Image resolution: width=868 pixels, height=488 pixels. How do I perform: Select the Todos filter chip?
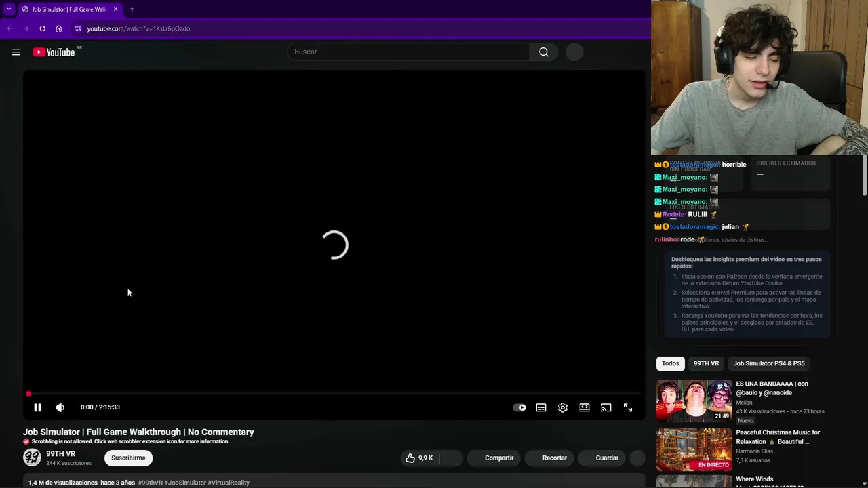click(x=670, y=363)
